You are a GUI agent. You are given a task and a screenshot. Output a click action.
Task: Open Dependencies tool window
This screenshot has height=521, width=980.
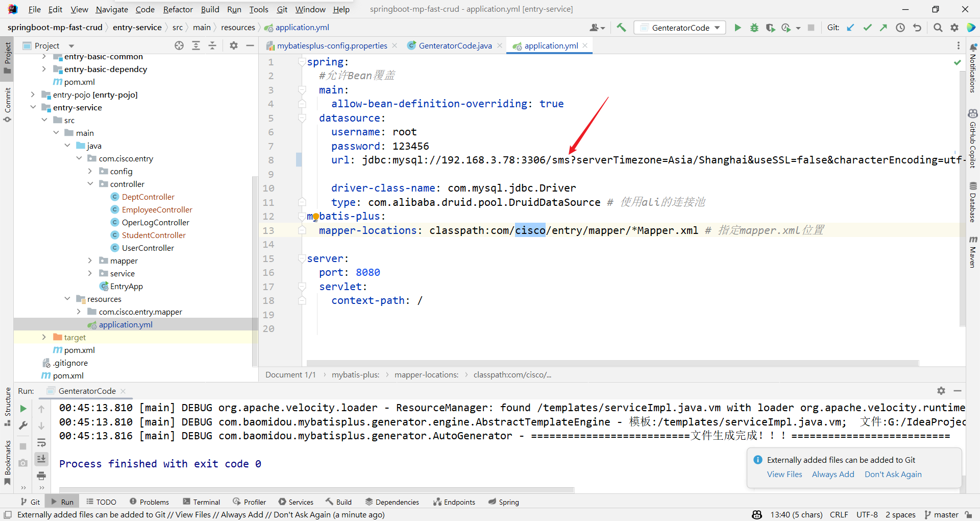[392, 502]
